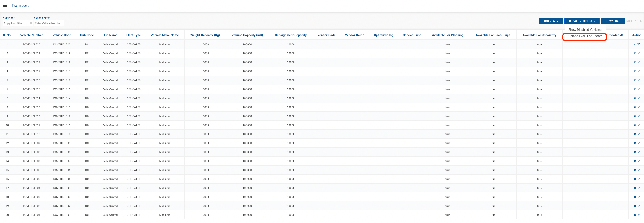Jump to first page in pagination
The height and width of the screenshot is (223, 644).
628,21
